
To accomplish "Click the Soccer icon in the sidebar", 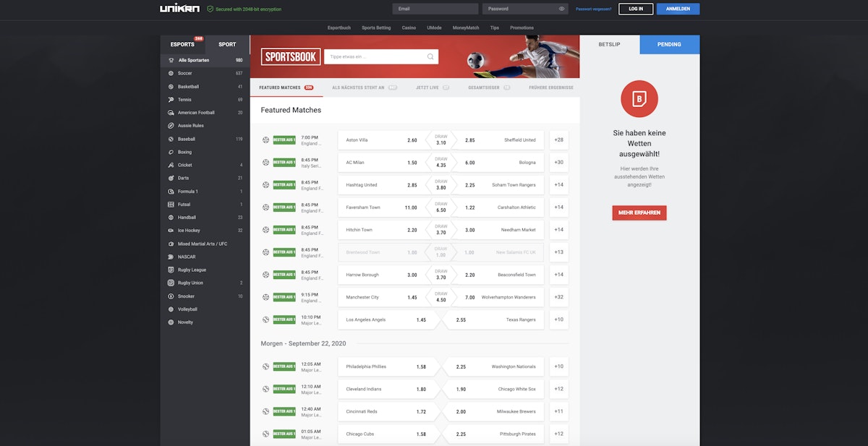I will [x=171, y=73].
